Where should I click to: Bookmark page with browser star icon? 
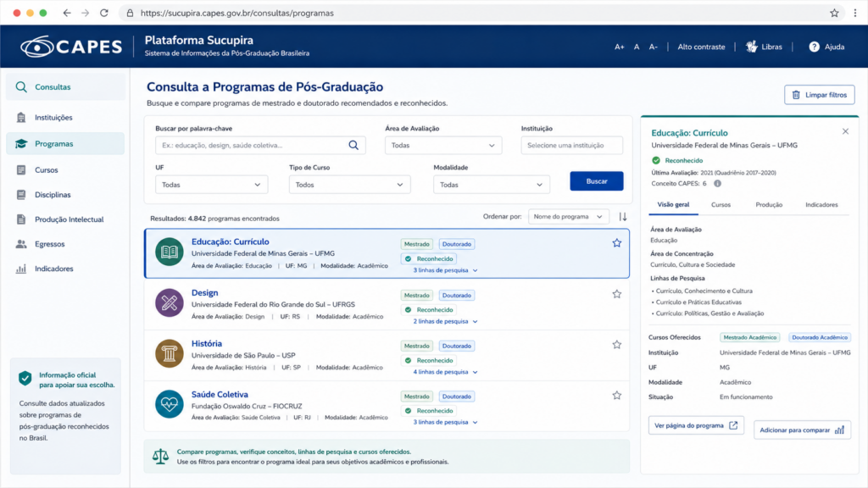pos(834,13)
